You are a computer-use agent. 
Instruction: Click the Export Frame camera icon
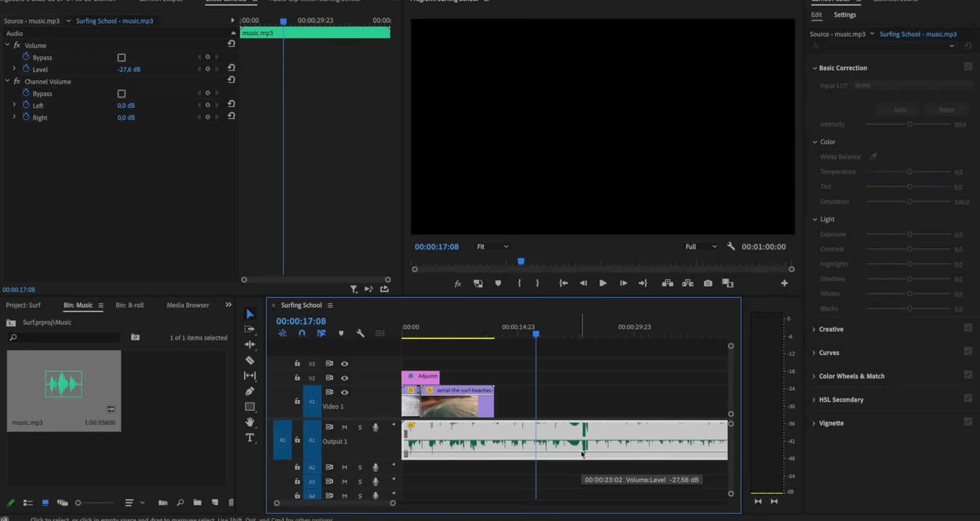tap(708, 283)
